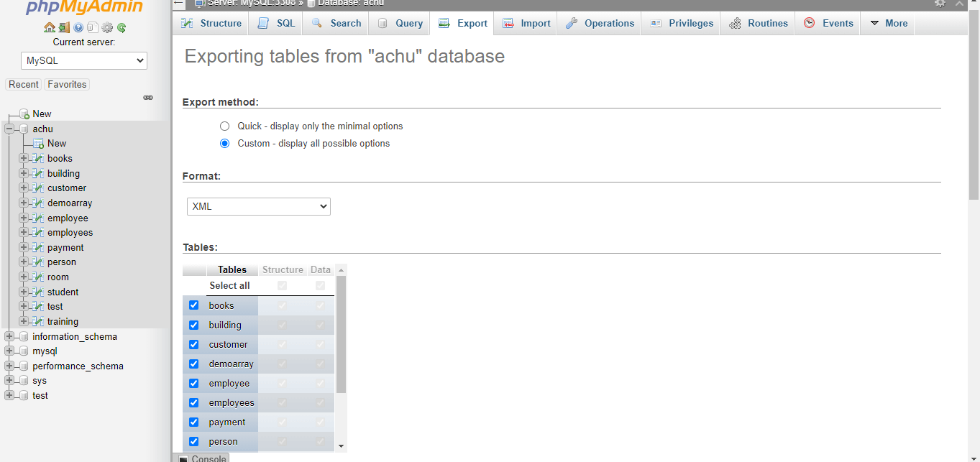The width and height of the screenshot is (980, 462).
Task: Click the chain link icon in navigation panel
Action: 148,97
